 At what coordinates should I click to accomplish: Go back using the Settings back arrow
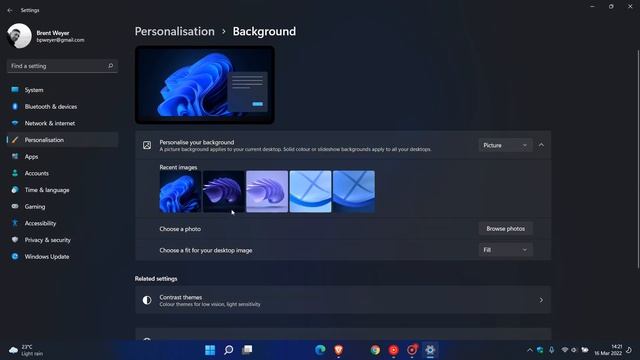(10, 10)
